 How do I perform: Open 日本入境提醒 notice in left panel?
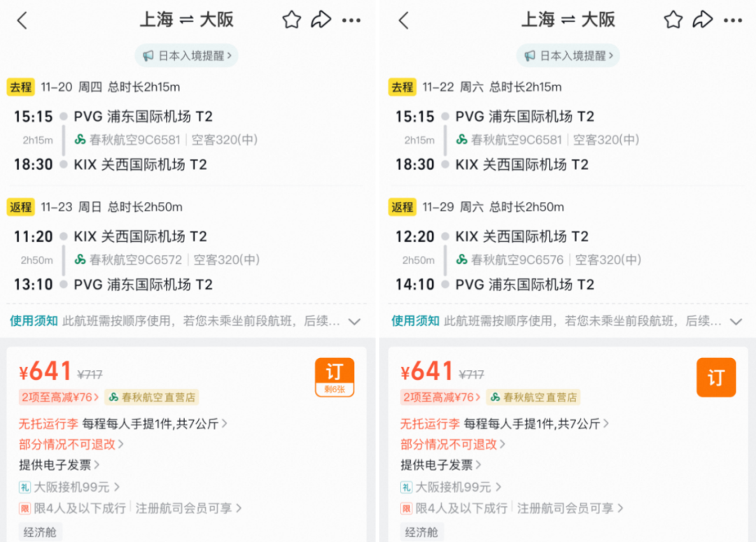[x=187, y=56]
